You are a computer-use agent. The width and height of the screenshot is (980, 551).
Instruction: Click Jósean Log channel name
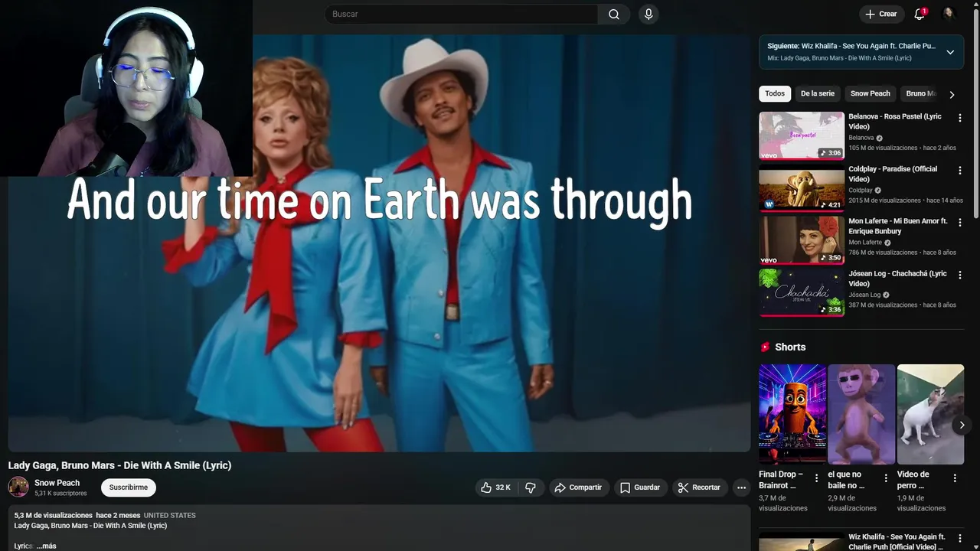tap(864, 295)
